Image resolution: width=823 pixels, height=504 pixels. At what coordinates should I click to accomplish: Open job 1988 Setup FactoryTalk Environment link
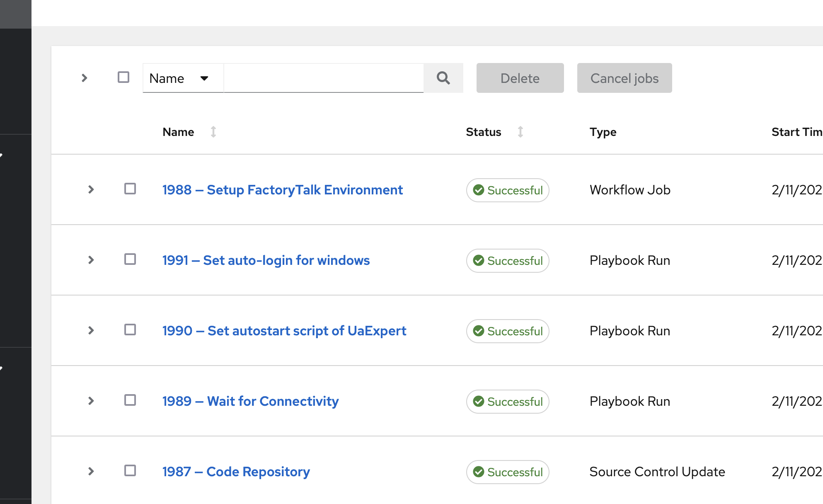pyautogui.click(x=283, y=190)
